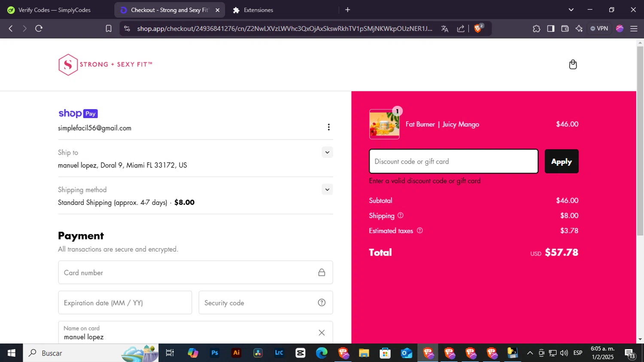Open File Explorer from the taskbar
This screenshot has height=362, width=644.
pos(364,353)
